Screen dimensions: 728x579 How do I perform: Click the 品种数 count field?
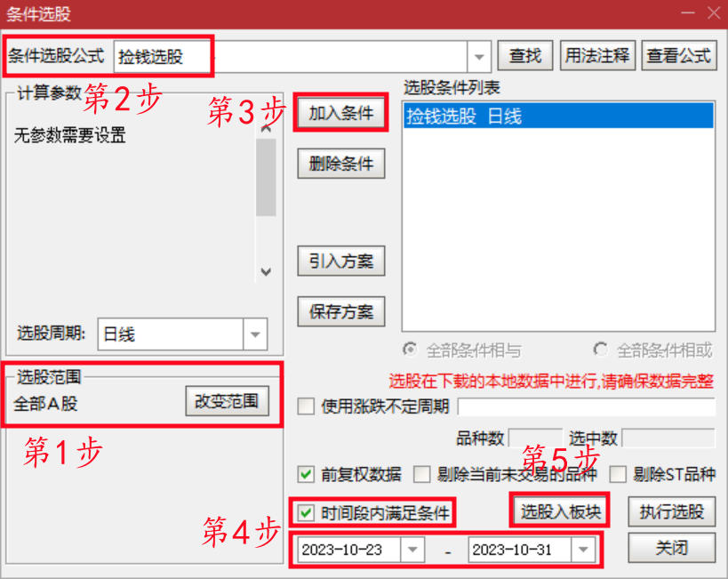click(x=536, y=438)
